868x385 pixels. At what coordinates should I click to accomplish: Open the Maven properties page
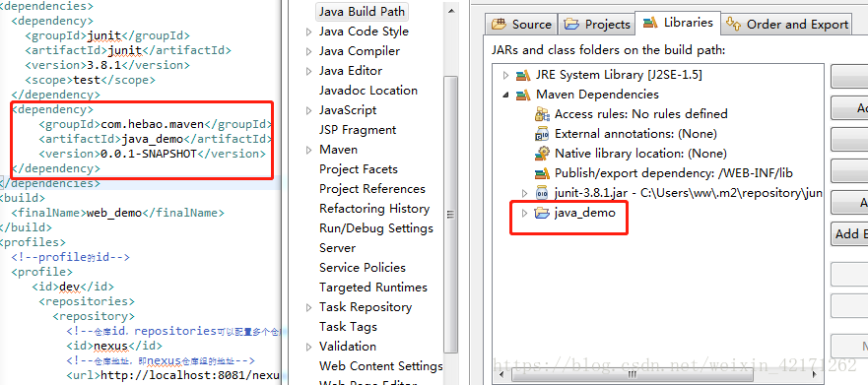[x=338, y=150]
